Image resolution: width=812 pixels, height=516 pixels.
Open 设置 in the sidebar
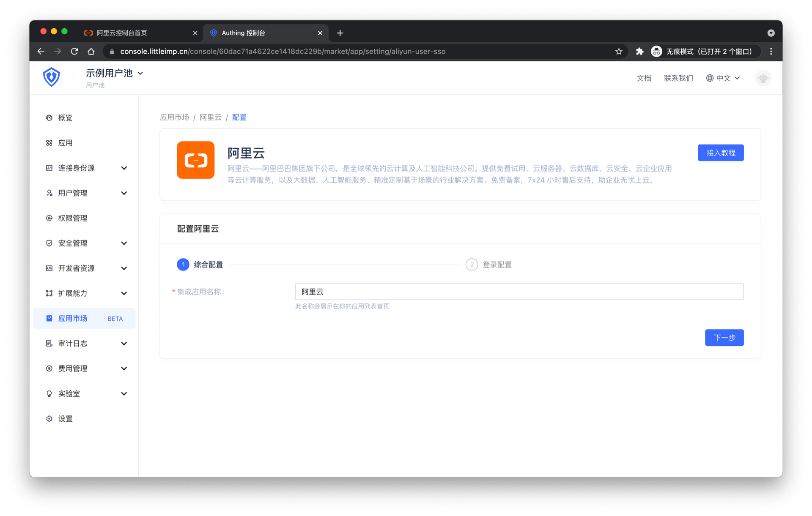(x=65, y=419)
